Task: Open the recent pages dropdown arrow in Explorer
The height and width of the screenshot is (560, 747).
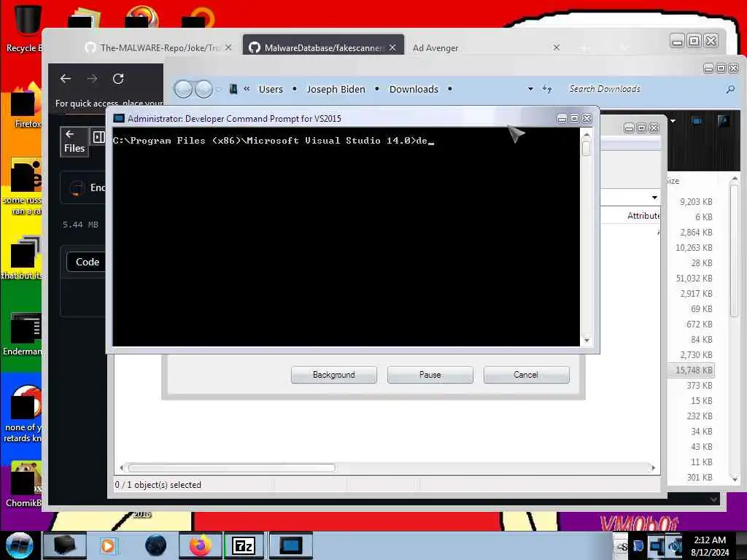Action: 218,89
